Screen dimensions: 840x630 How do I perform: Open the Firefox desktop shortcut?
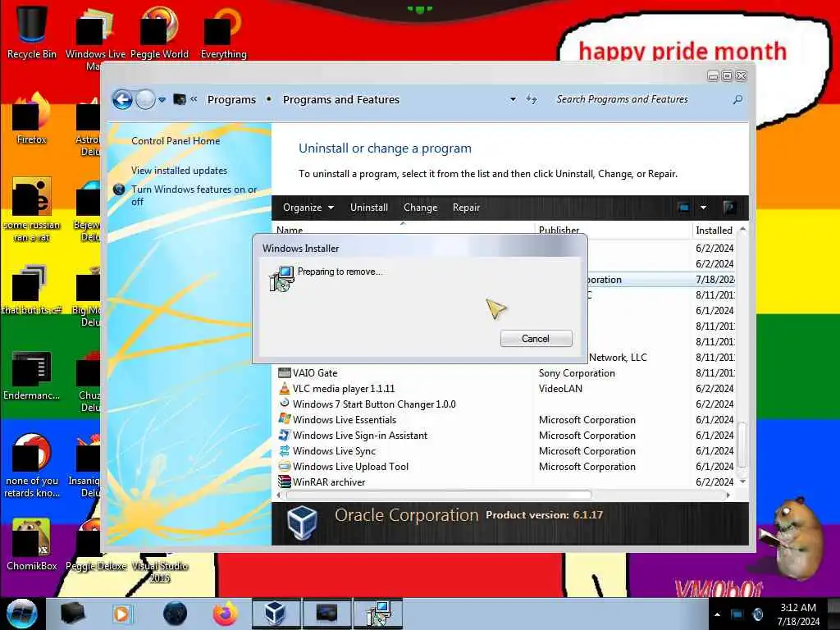(x=32, y=118)
